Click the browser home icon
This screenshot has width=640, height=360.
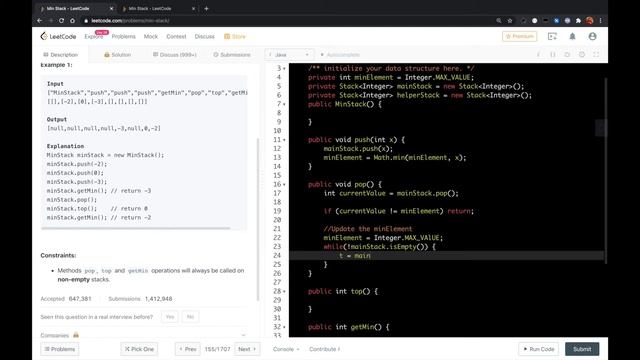(x=72, y=20)
